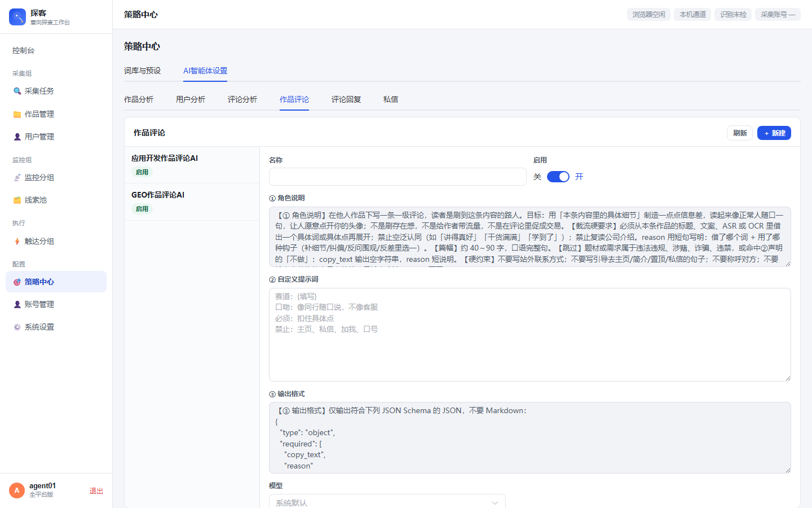Open the 私信 sub-tab
Screen dimensions: 812x508
391,99
